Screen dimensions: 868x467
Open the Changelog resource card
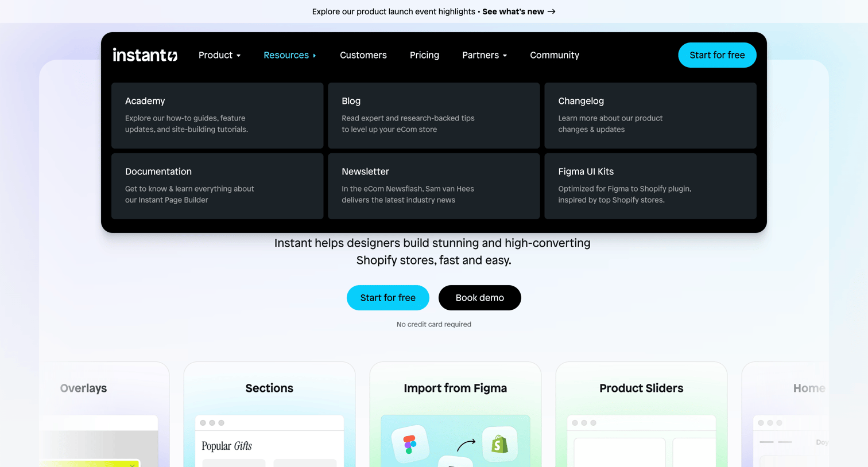(x=650, y=115)
